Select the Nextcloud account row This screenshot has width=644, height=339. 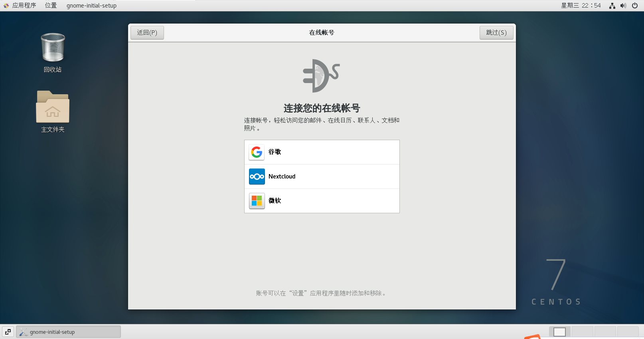(322, 176)
